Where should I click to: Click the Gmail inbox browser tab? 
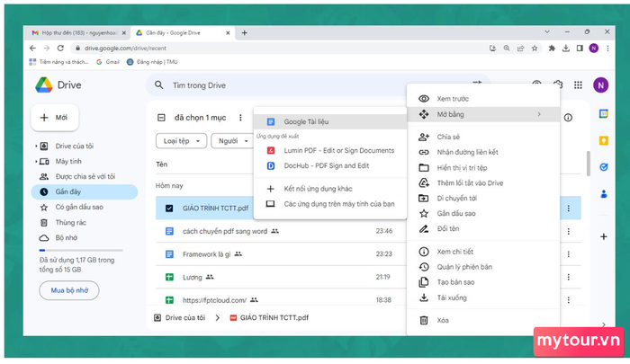click(79, 33)
